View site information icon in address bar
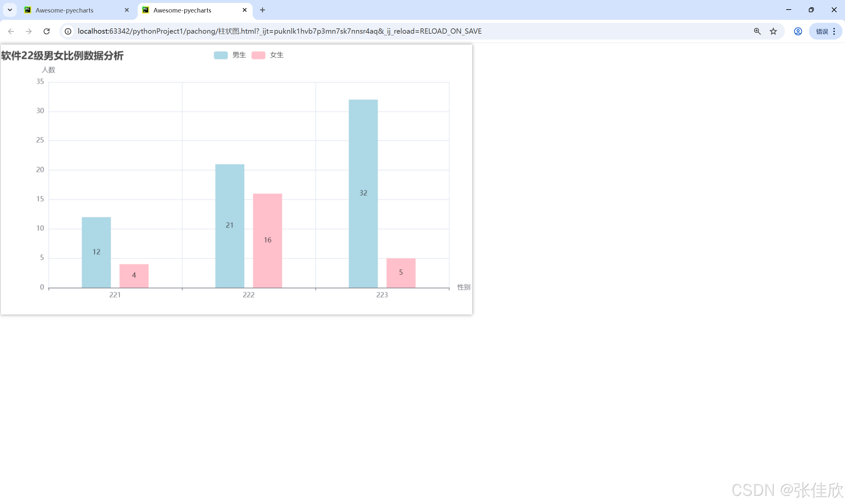Viewport: 845px width, 504px height. coord(68,31)
